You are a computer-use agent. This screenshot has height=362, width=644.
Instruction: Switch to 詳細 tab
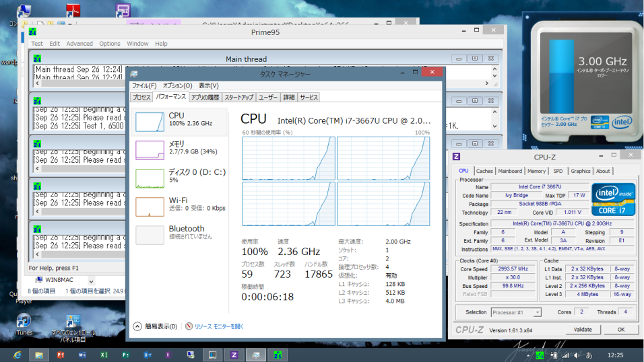[x=289, y=98]
